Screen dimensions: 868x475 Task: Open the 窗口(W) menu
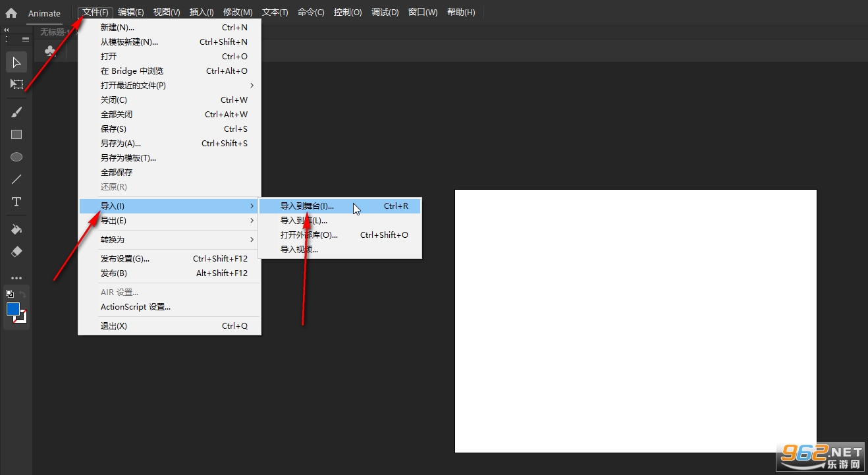422,13
